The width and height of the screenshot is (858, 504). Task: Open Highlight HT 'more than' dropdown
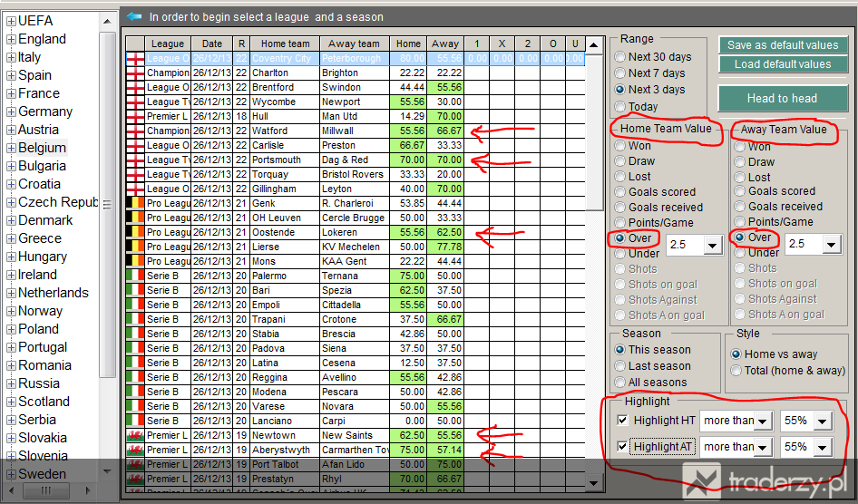(764, 422)
